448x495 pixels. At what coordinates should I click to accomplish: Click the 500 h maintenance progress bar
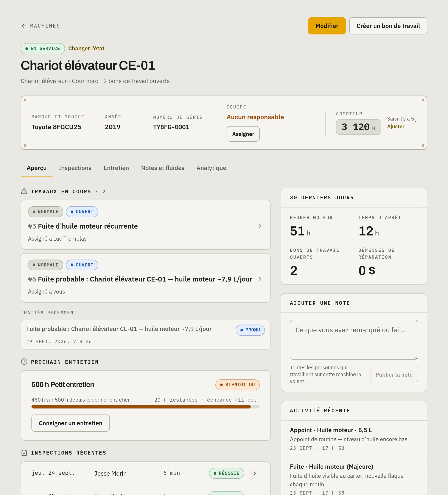click(x=145, y=407)
